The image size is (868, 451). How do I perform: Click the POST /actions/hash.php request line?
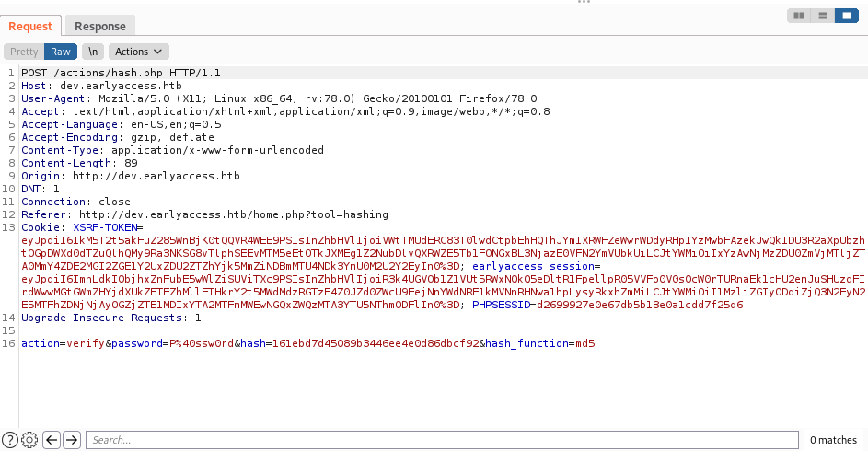[x=121, y=73]
